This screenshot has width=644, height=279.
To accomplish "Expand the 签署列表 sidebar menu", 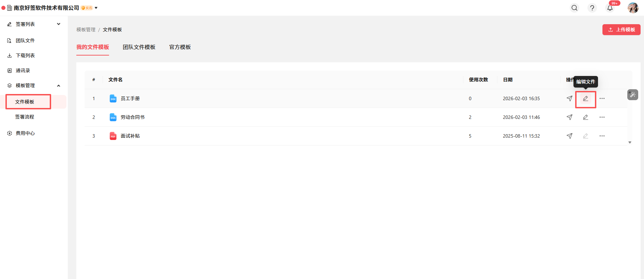I will pos(59,24).
